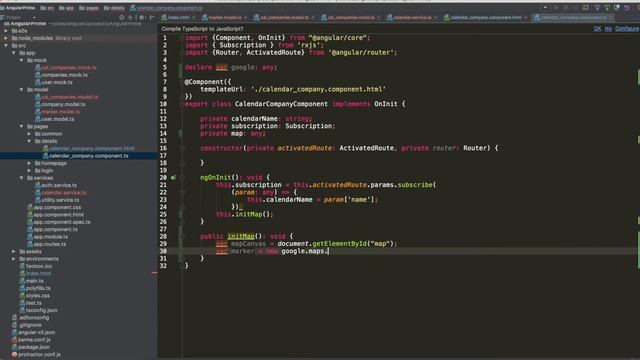Expand the assets folder

tap(14, 251)
